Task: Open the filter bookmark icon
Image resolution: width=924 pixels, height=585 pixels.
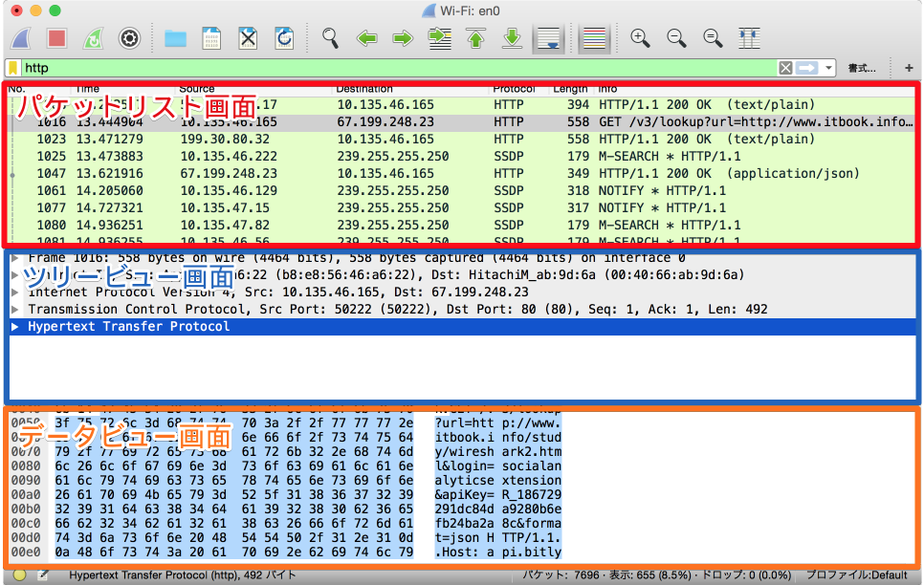Action: coord(13,68)
